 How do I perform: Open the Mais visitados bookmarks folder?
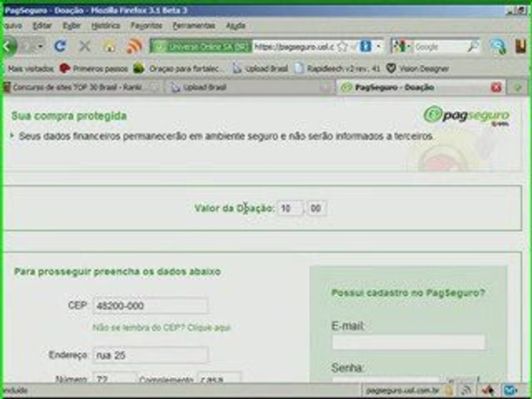pyautogui.click(x=30, y=69)
